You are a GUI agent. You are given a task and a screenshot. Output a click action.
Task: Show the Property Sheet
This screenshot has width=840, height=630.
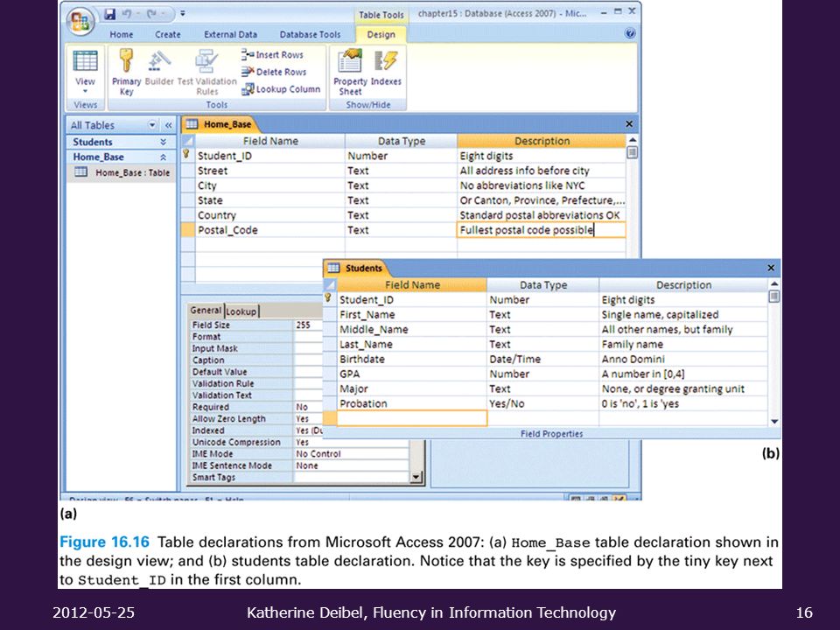point(350,72)
